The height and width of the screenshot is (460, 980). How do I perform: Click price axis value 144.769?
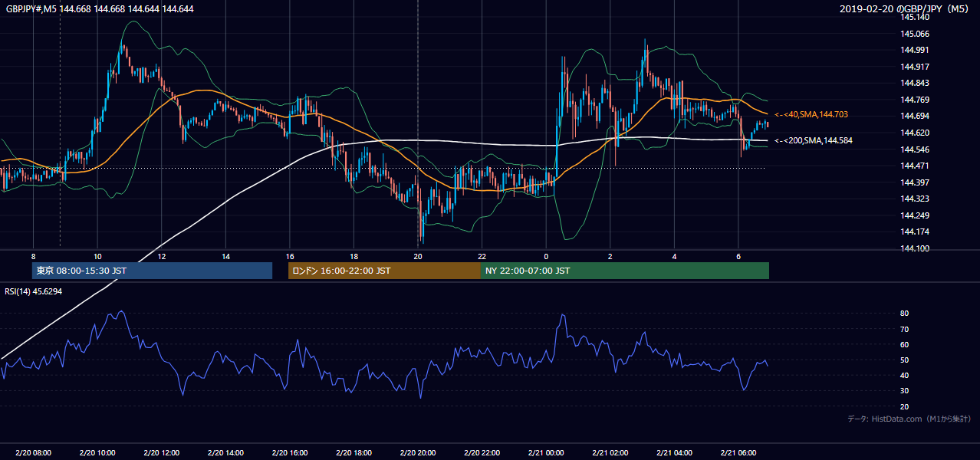[915, 100]
